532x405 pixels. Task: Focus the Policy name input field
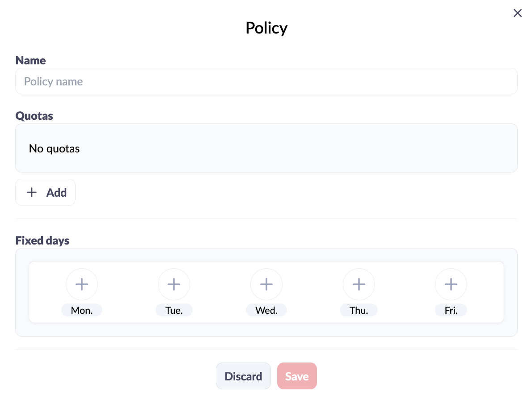pos(266,81)
